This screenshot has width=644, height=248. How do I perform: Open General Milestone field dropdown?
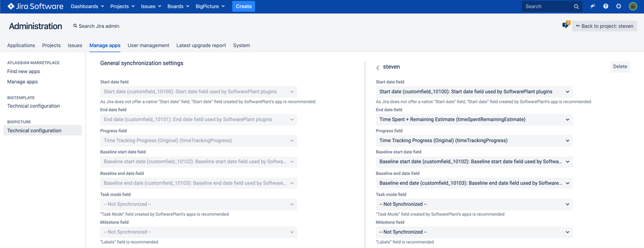click(x=199, y=232)
